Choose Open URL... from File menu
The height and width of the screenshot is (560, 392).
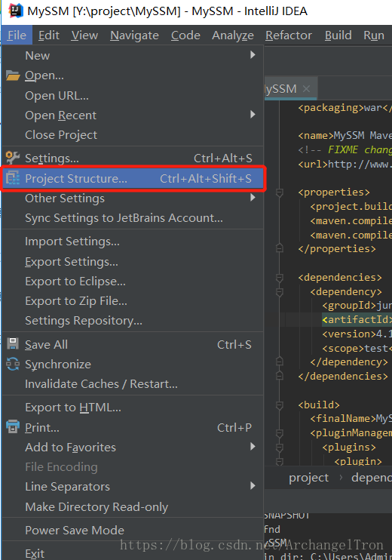[x=133, y=95]
